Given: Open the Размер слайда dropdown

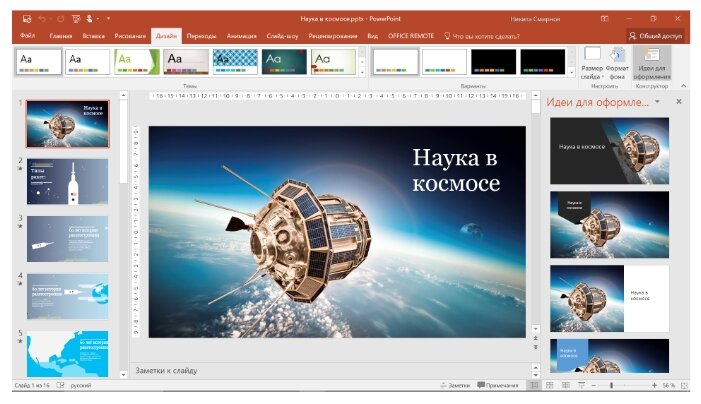Looking at the screenshot, I should click(592, 63).
